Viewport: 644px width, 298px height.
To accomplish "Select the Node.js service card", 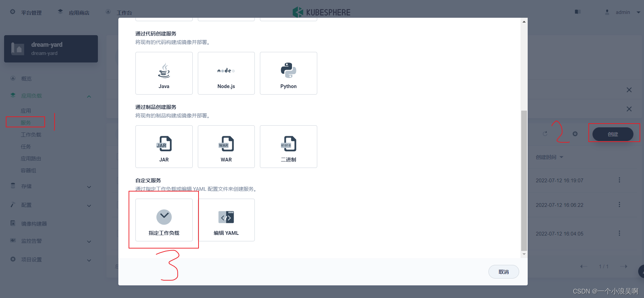I will pos(226,73).
